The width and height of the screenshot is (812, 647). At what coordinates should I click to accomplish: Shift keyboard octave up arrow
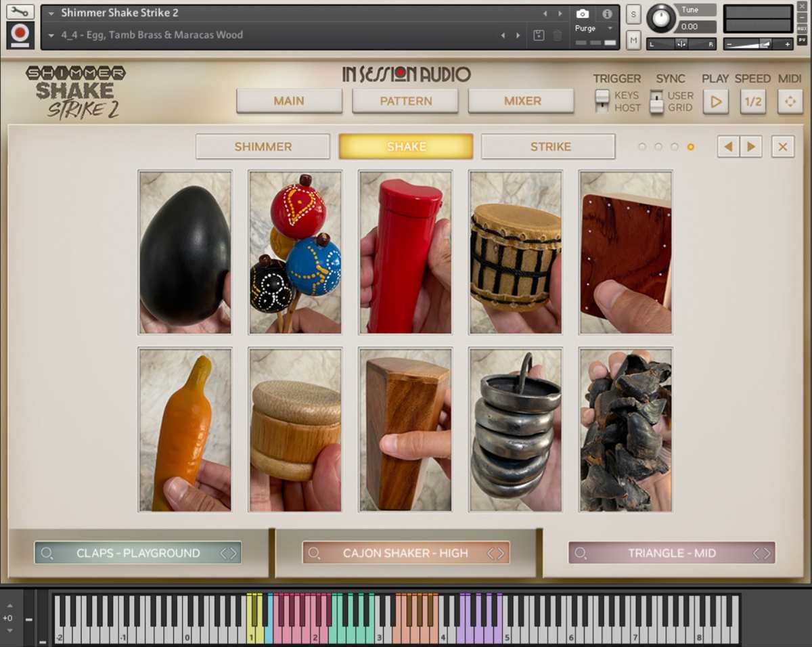(x=8, y=604)
